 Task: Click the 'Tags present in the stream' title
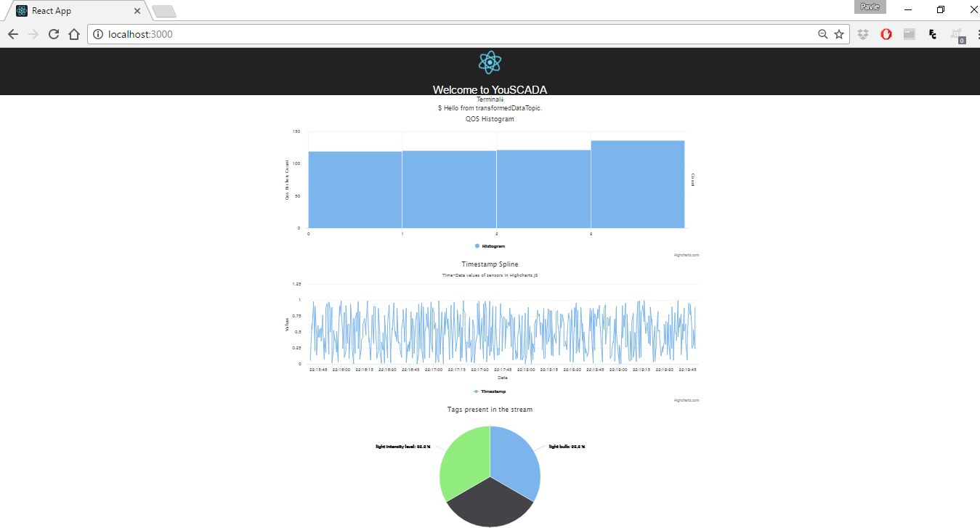pos(490,410)
